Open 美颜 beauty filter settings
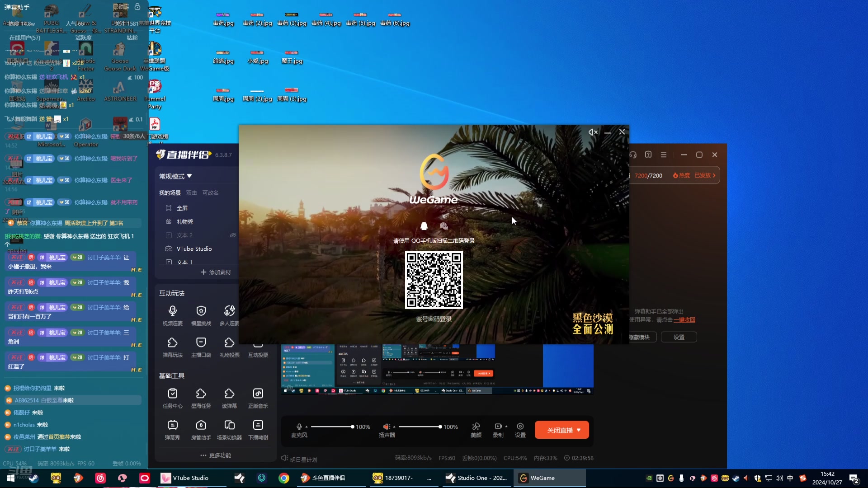Screen dimensions: 868x488 pyautogui.click(x=476, y=430)
